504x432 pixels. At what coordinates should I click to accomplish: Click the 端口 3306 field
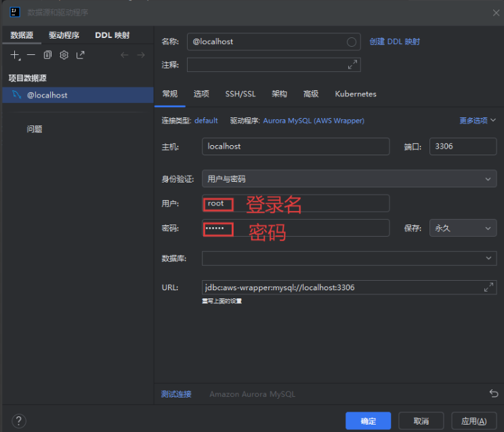(x=463, y=146)
